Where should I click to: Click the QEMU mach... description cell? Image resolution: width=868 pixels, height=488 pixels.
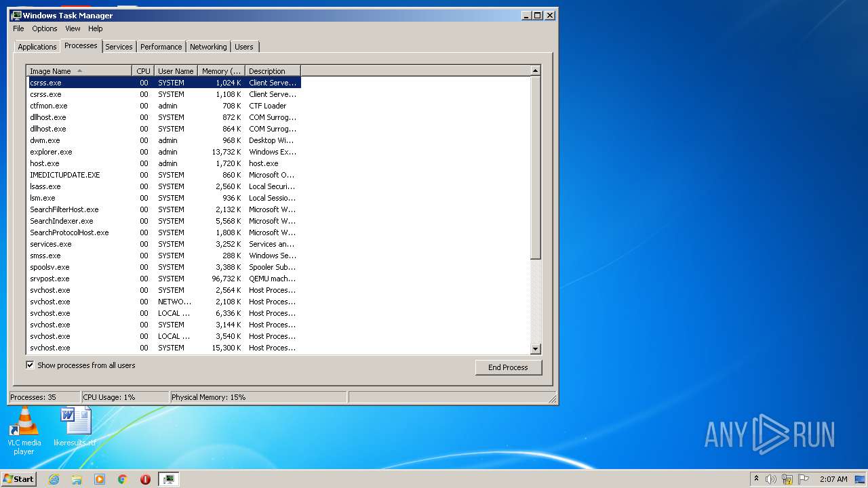point(273,279)
